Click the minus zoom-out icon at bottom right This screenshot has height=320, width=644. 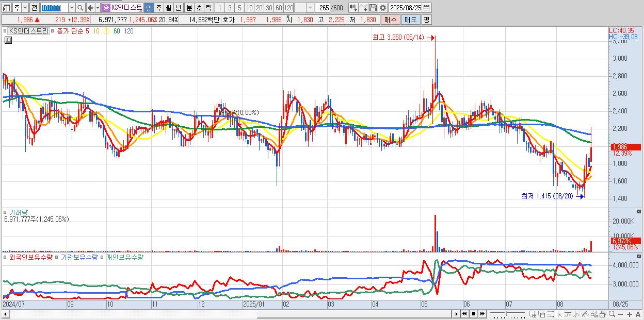pyautogui.click(x=620, y=314)
